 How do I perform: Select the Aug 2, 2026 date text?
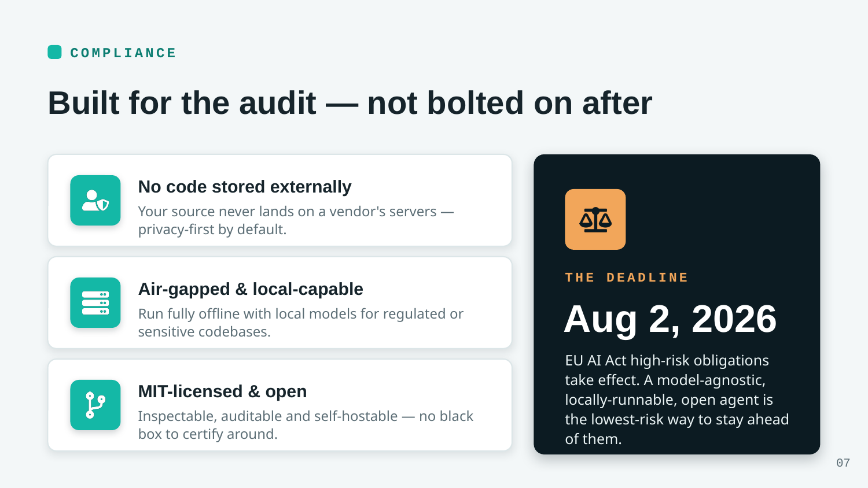coord(671,319)
